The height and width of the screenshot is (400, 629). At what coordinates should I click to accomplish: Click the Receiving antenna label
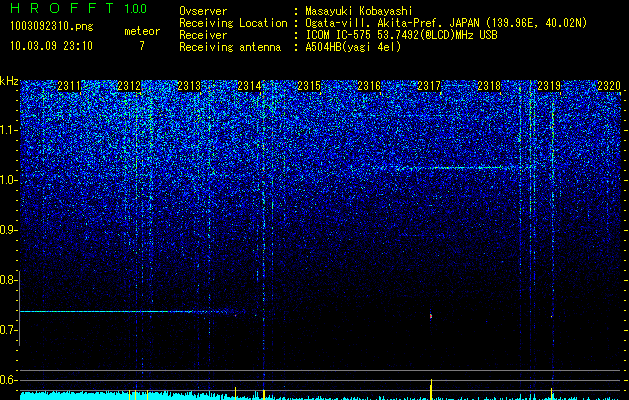(230, 47)
